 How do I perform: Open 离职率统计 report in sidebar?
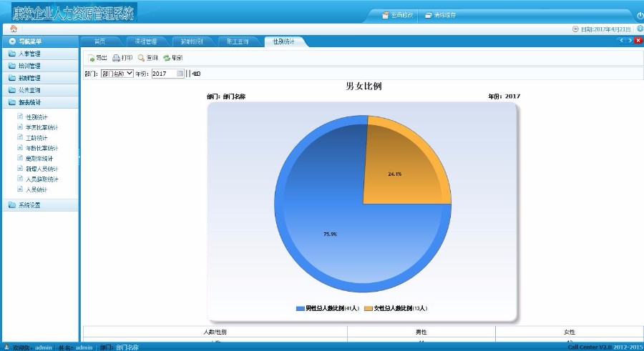click(x=39, y=159)
